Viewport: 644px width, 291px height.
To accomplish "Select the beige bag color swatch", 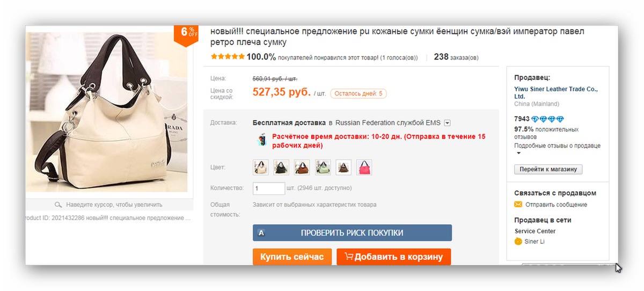I will click(x=260, y=168).
